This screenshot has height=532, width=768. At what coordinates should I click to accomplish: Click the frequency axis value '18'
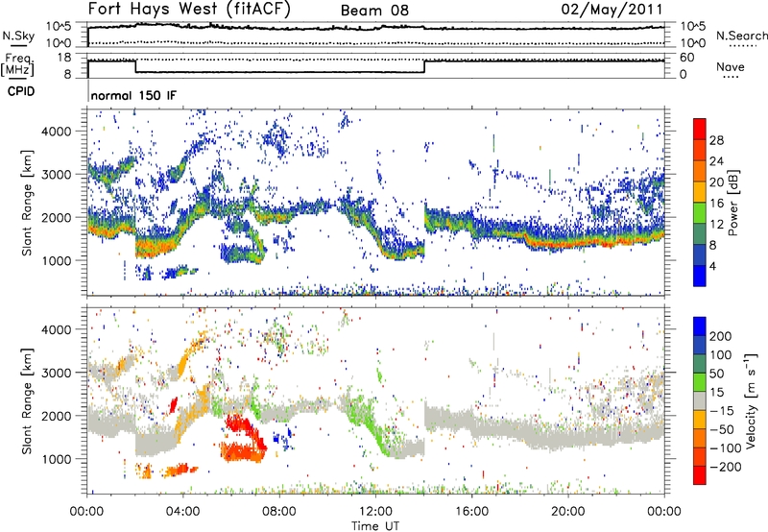(64, 58)
